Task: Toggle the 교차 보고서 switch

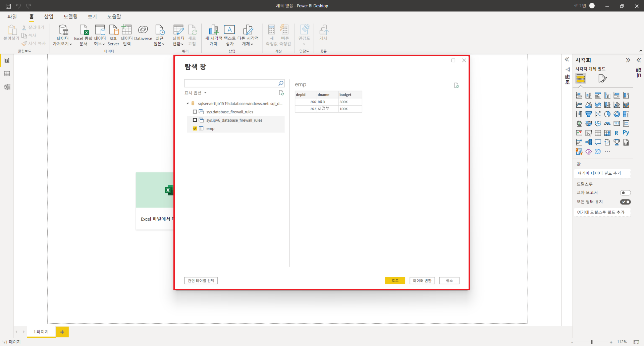Action: coord(626,193)
